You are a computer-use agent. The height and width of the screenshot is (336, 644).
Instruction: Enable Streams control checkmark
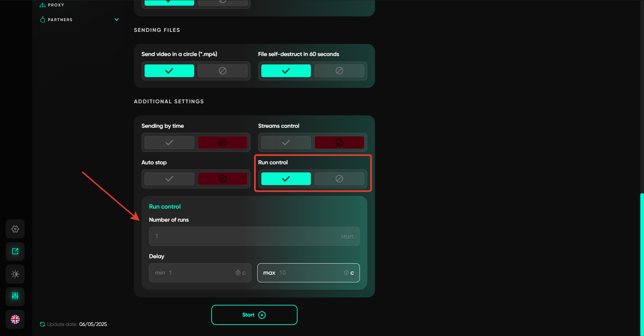[286, 143]
